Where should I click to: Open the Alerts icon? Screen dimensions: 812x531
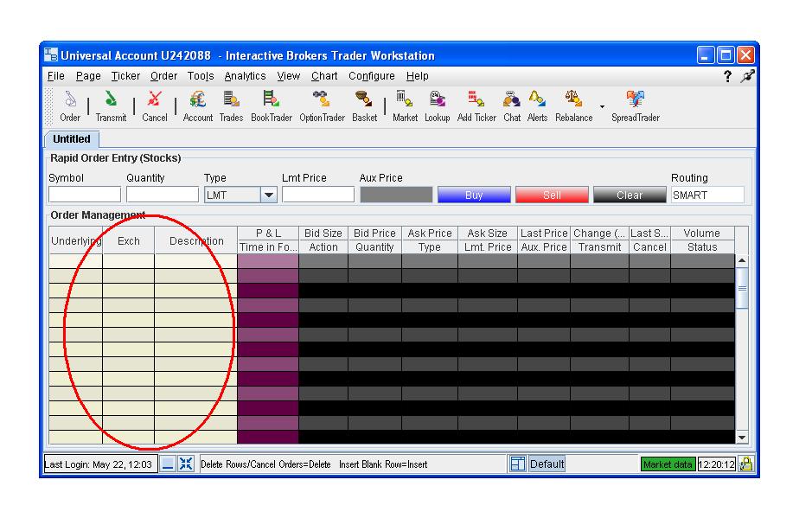click(537, 106)
